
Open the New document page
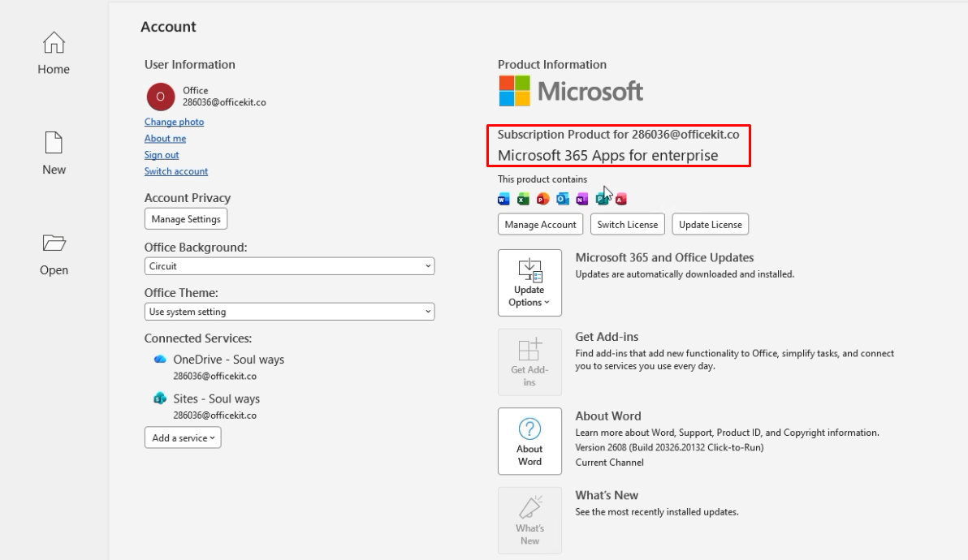pos(54,153)
